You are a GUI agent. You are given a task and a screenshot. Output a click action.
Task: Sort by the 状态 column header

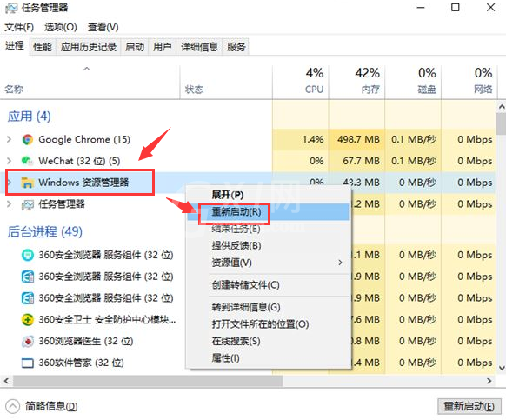[x=226, y=83]
